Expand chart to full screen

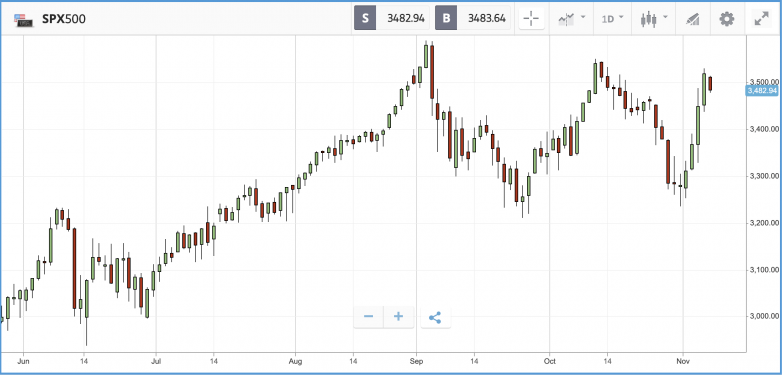tap(761, 19)
